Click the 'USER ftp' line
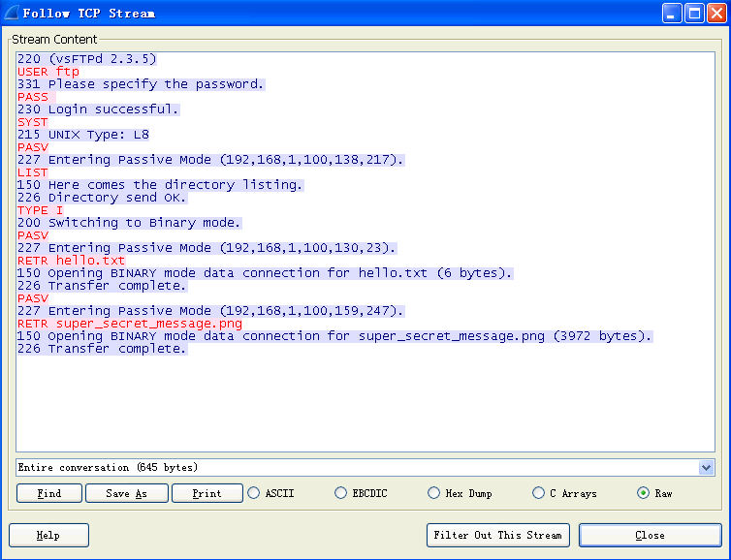 click(x=48, y=72)
